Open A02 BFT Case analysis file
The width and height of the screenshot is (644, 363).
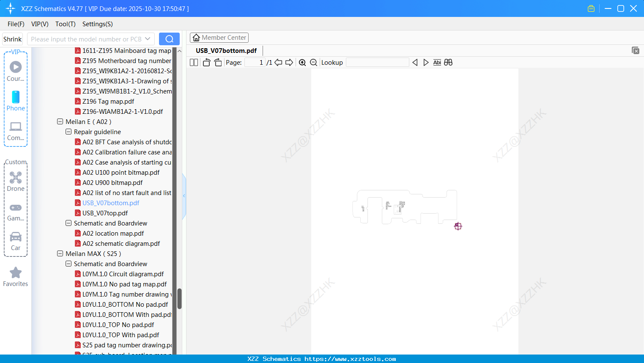[127, 142]
